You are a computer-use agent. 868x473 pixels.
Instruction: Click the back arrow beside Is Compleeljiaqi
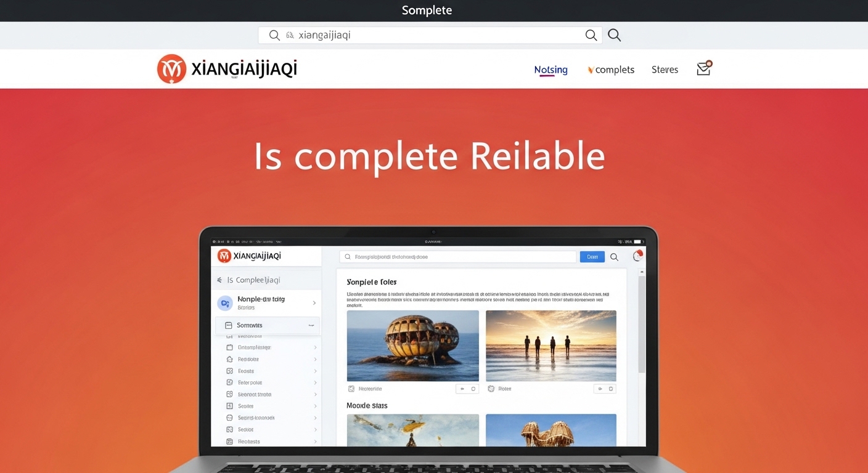click(219, 280)
